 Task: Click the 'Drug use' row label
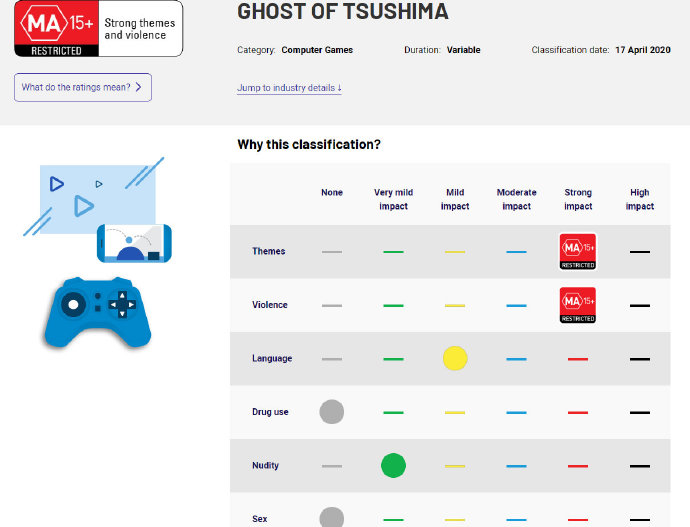pos(270,412)
